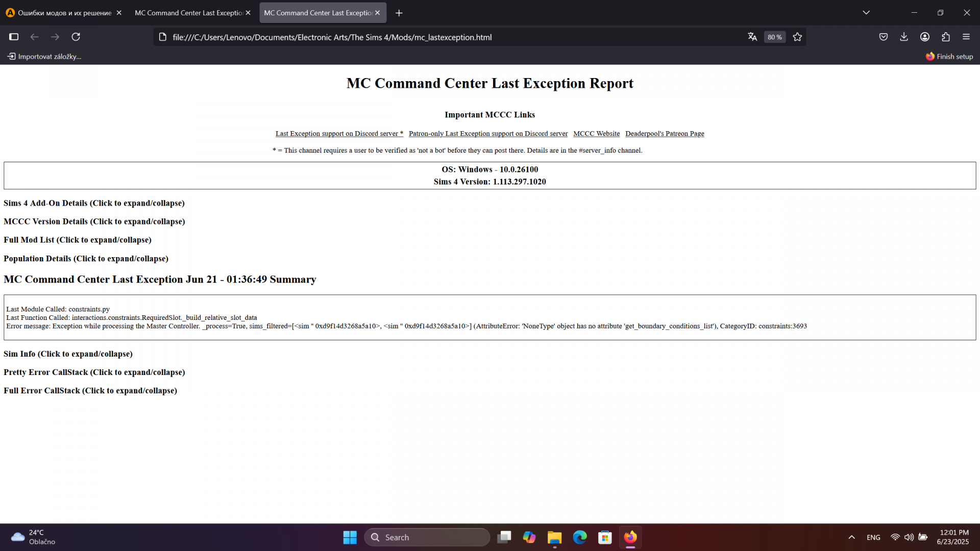Open the volume speaker tray icon
Viewport: 980px width, 551px height.
click(909, 537)
